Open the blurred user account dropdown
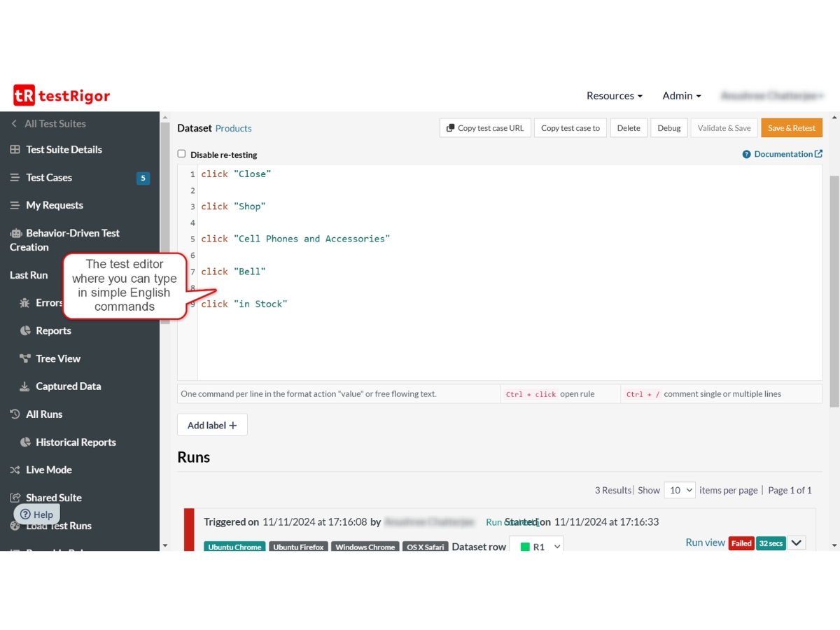Screen dimensions: 840x630 point(774,96)
